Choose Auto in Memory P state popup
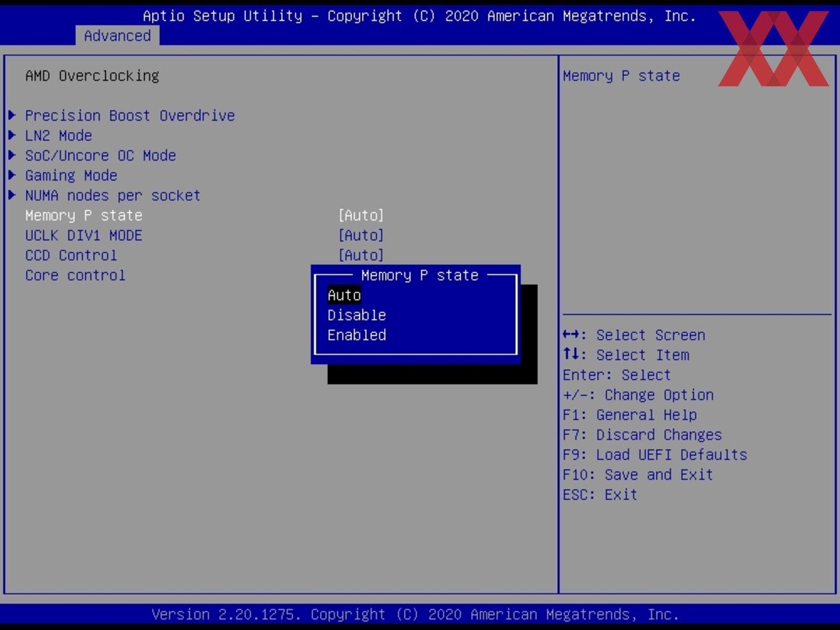840x630 pixels. pyautogui.click(x=344, y=295)
